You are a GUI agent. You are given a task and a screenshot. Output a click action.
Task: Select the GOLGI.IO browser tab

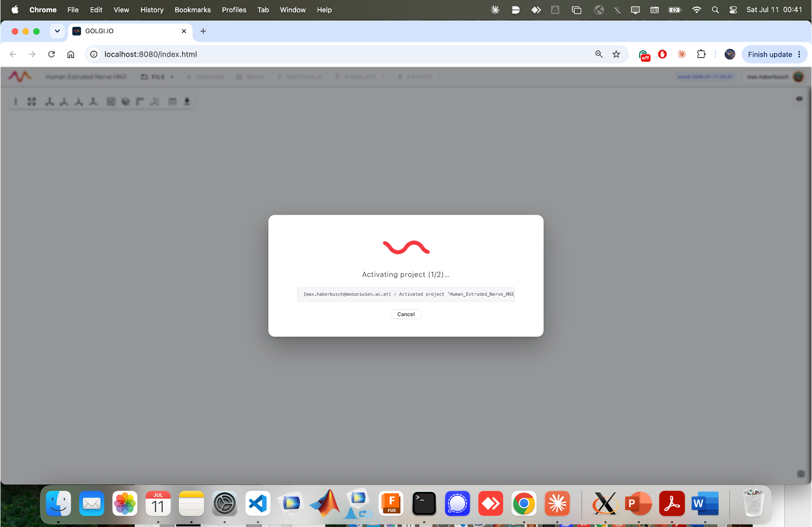(130, 31)
